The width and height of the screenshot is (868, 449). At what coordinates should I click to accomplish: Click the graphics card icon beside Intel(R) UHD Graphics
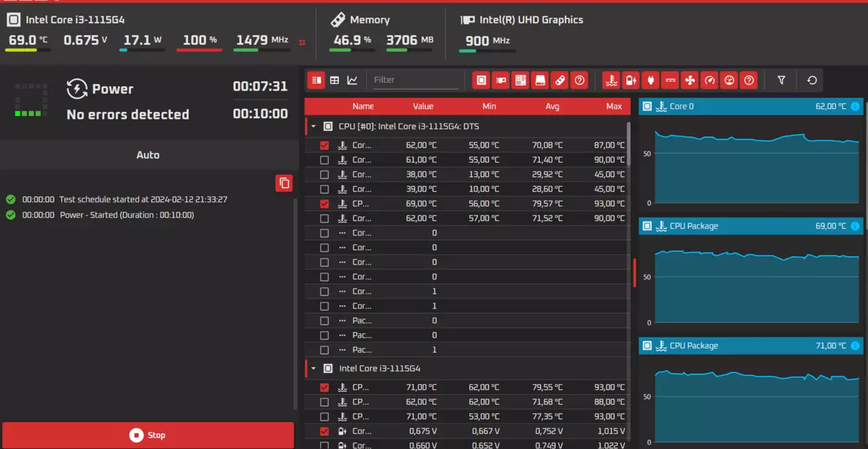pos(467,20)
